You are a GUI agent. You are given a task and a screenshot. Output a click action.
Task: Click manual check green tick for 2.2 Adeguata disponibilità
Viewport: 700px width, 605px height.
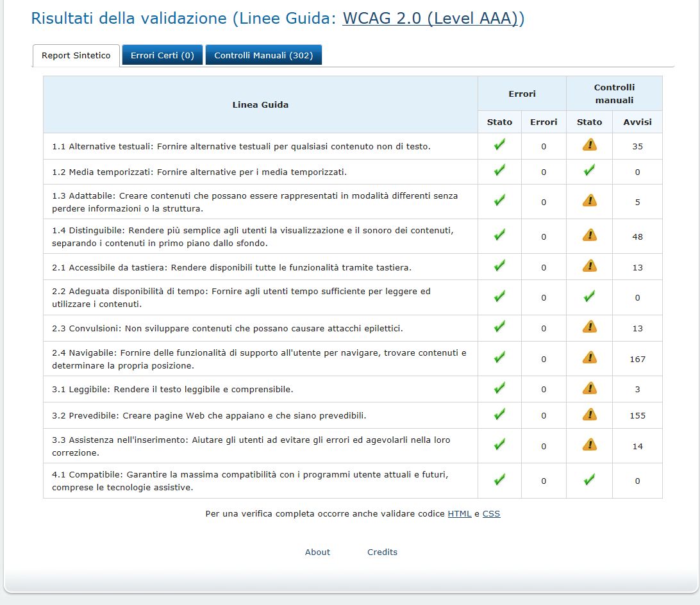click(x=589, y=297)
